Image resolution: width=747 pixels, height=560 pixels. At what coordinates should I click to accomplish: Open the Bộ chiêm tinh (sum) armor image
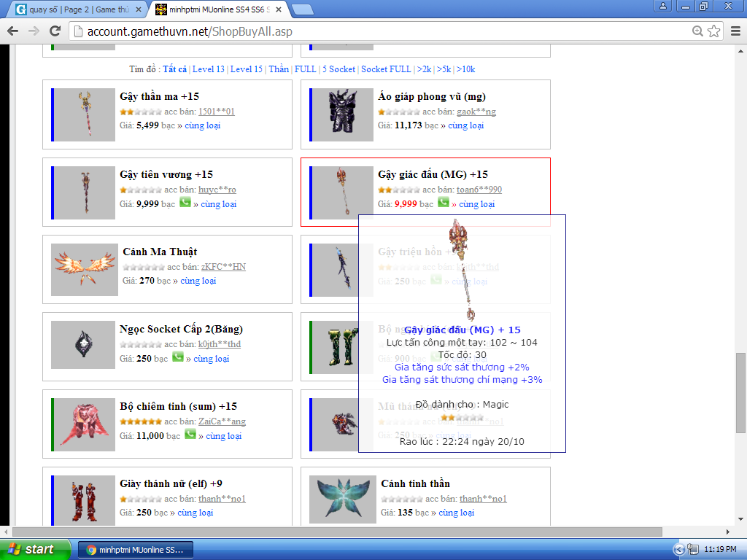[x=83, y=424]
